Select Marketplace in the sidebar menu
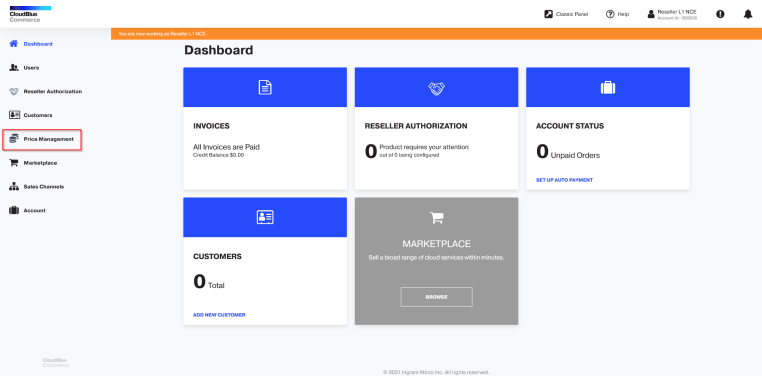Viewport: 762px width, 376px height. (40, 163)
